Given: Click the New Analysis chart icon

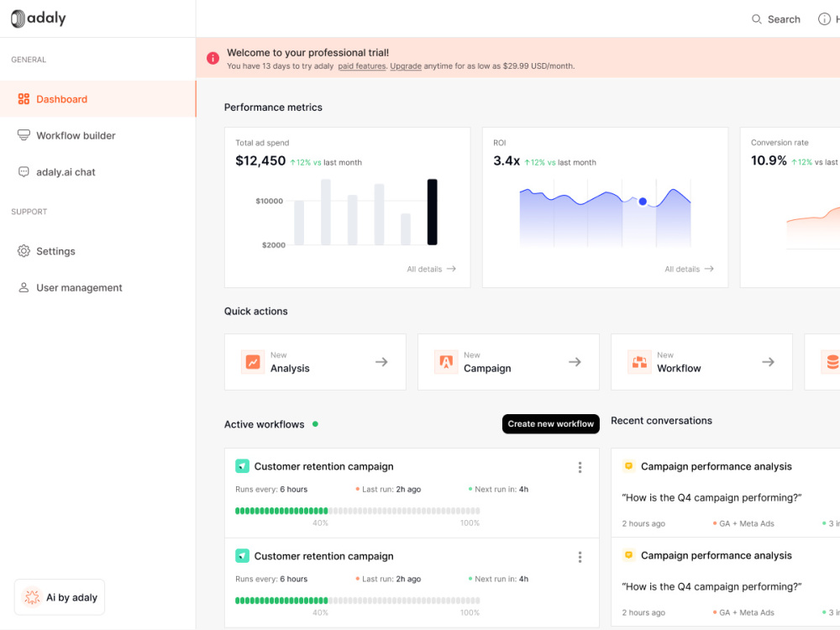Looking at the screenshot, I should coord(253,362).
